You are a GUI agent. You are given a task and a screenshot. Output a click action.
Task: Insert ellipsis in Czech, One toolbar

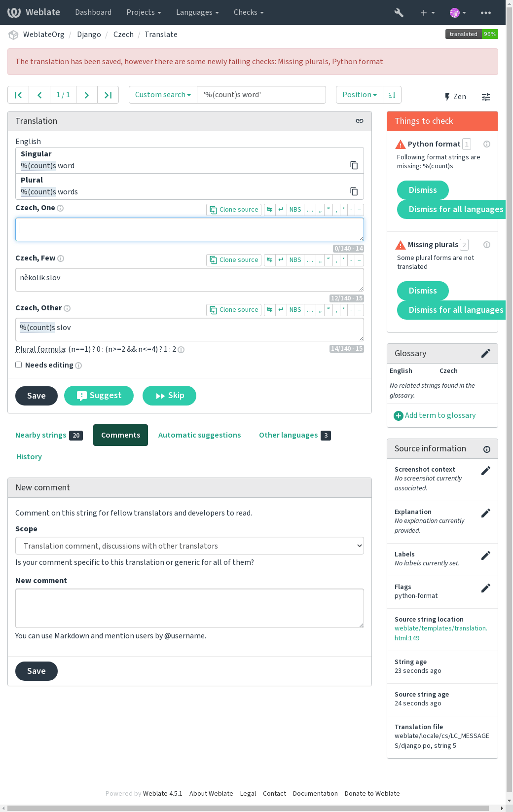click(310, 210)
